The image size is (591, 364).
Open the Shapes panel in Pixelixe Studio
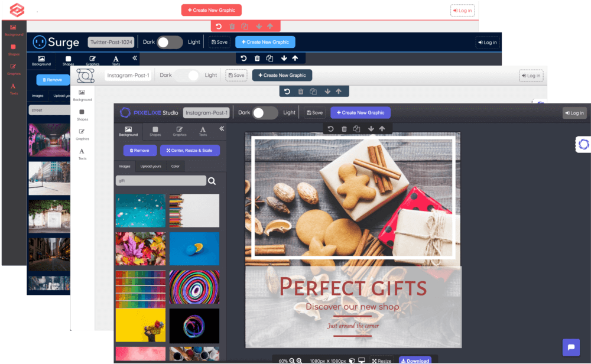click(155, 131)
